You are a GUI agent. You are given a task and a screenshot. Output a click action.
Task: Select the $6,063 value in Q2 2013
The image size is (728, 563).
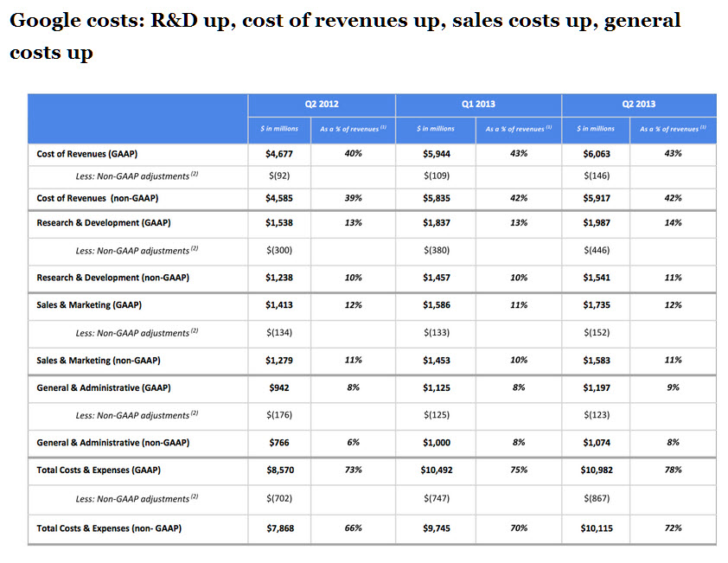click(x=596, y=153)
